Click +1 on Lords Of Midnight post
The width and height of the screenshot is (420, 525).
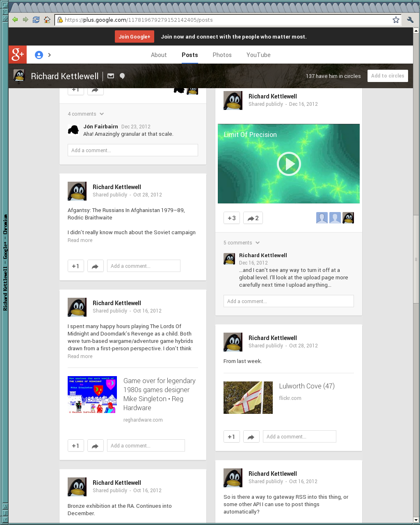[x=76, y=446]
